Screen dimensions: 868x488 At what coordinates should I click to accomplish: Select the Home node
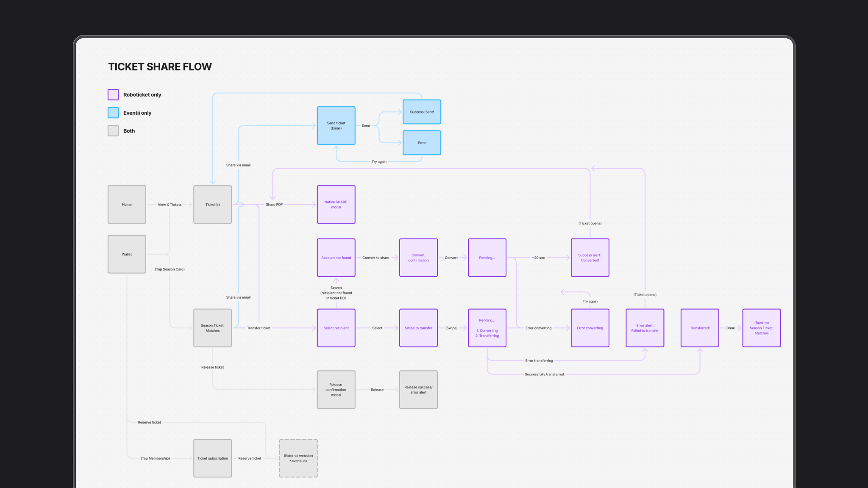click(127, 205)
